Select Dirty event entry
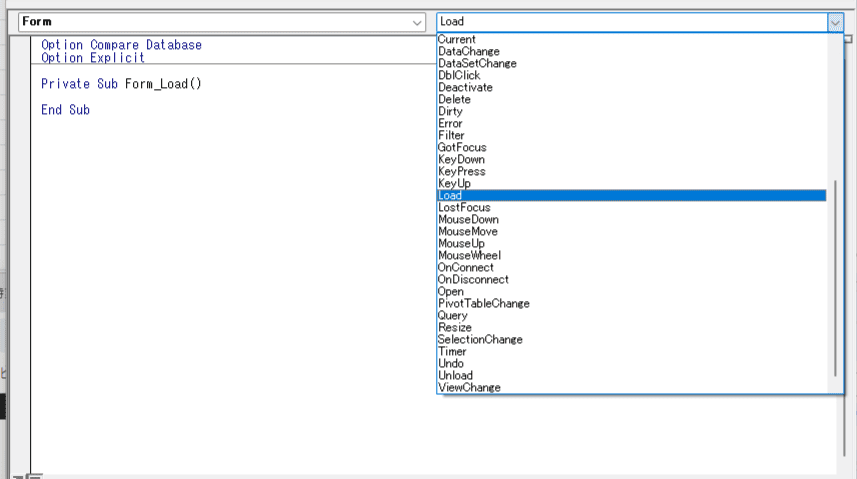857x479 pixels. (x=632, y=112)
